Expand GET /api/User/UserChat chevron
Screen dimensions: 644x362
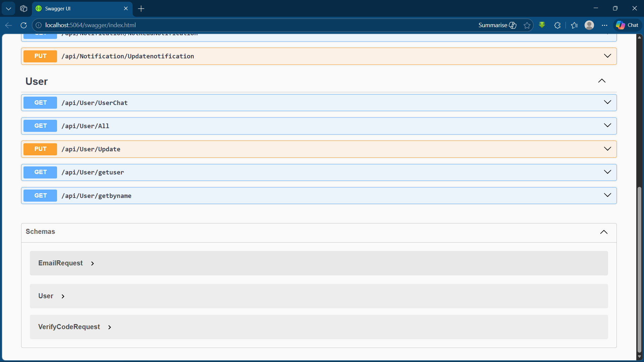tap(607, 102)
